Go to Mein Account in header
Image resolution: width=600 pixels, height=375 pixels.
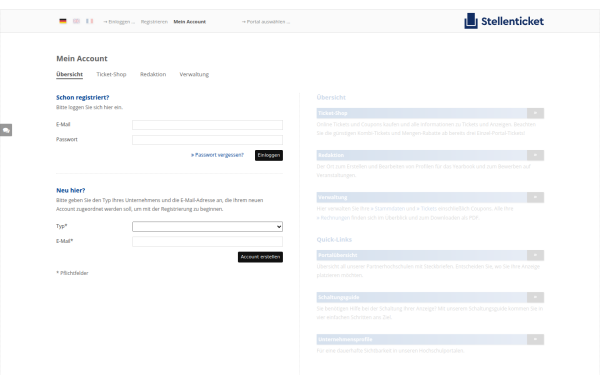tap(189, 22)
